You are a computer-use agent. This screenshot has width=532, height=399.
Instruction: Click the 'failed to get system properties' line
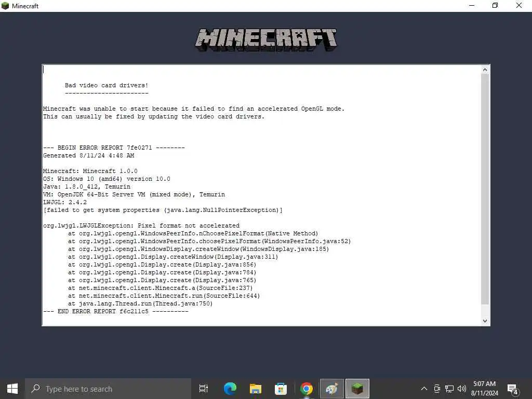(163, 210)
